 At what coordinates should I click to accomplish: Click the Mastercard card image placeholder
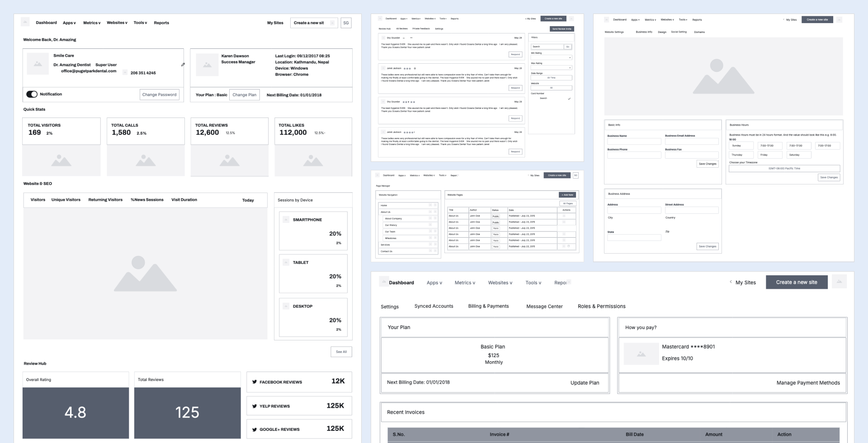point(641,354)
